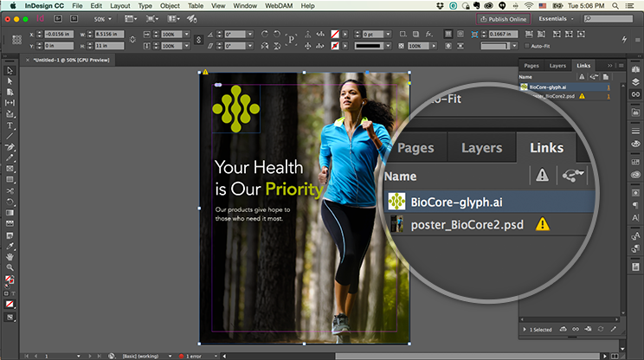This screenshot has height=360, width=644.
Task: Expand the Links panel info disclosure triangle
Action: 525,329
